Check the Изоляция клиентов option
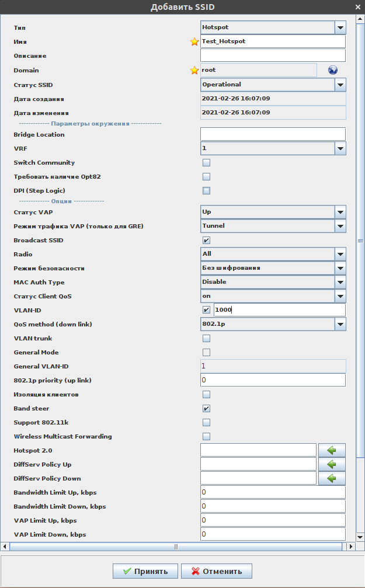The height and width of the screenshot is (588, 365). tap(206, 394)
